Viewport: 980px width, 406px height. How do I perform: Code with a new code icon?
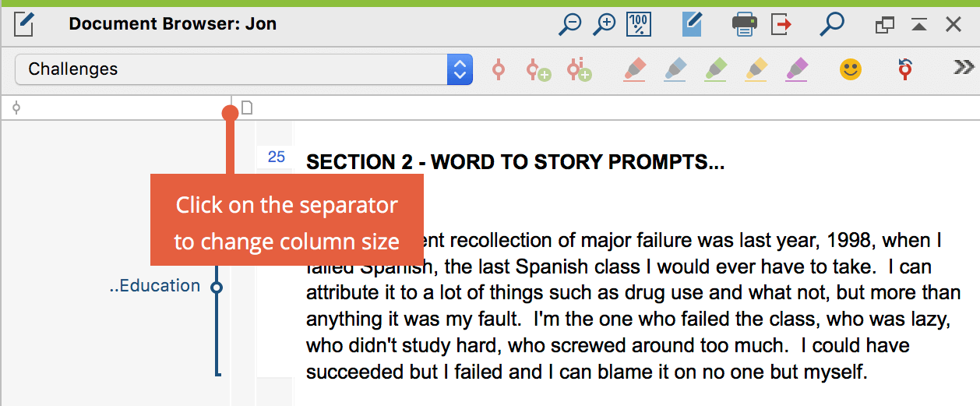tap(538, 69)
